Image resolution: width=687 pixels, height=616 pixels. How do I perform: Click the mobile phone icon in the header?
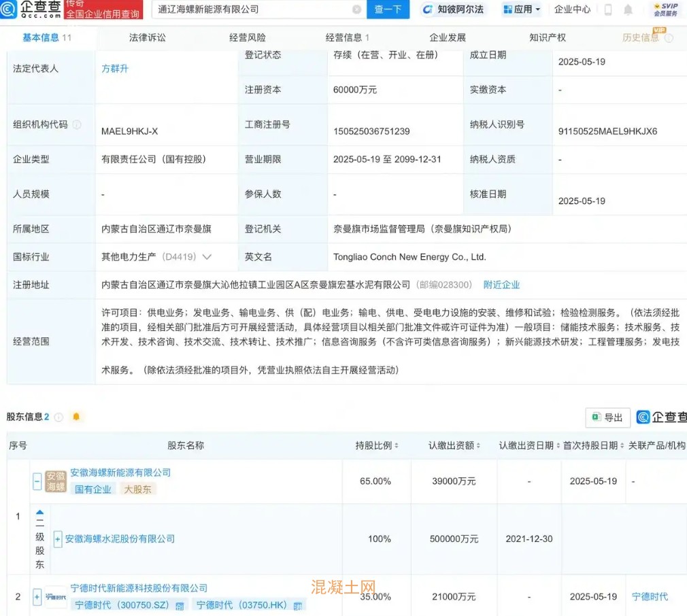608,10
